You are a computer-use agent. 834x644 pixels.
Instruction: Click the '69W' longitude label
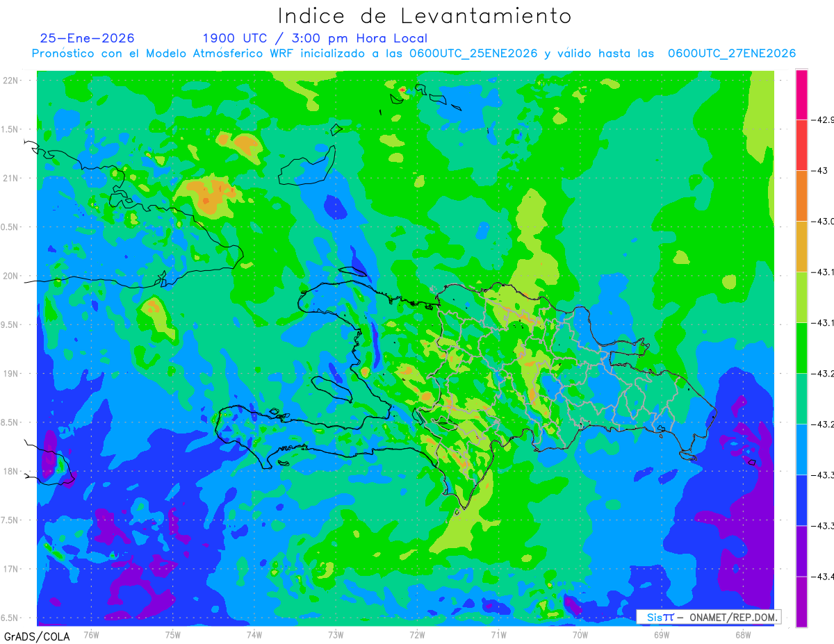pyautogui.click(x=662, y=634)
